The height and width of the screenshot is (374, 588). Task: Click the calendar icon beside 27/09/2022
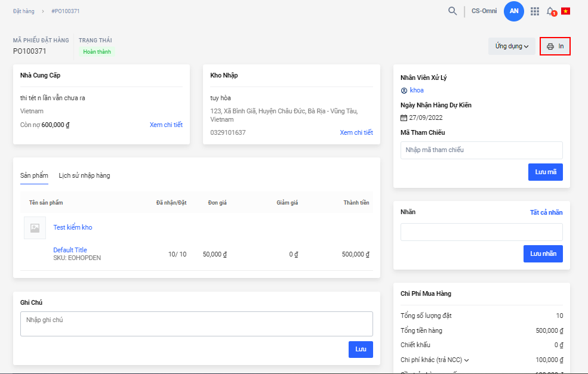point(404,118)
